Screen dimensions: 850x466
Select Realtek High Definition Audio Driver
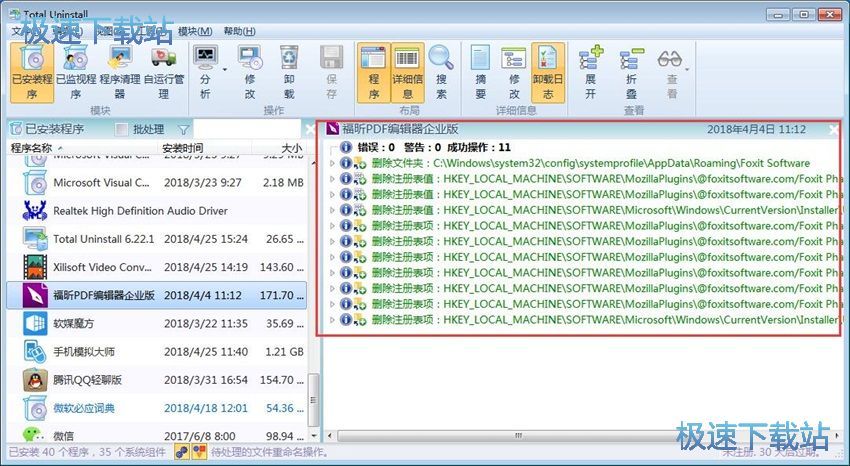(x=157, y=211)
